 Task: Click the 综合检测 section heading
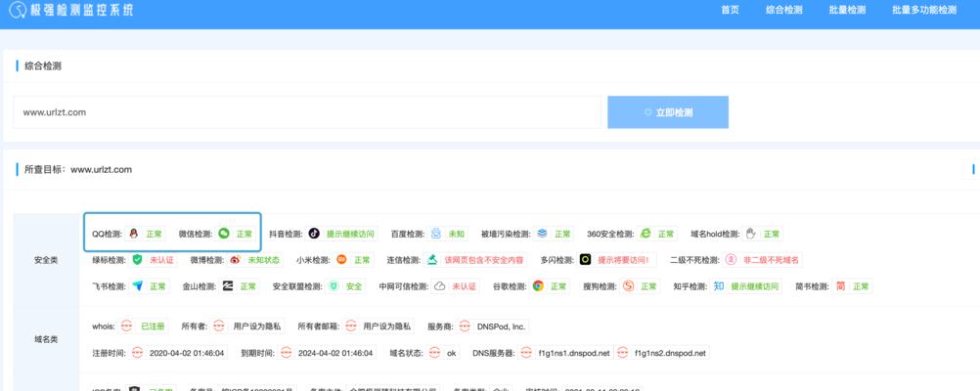[42, 65]
